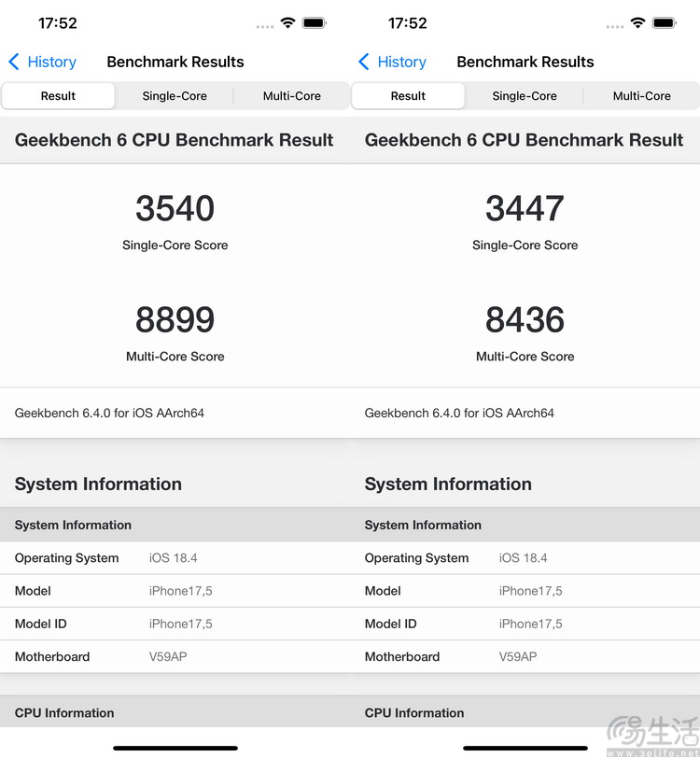Tap battery icon on left phone
The image size is (700, 758).
[x=315, y=22]
